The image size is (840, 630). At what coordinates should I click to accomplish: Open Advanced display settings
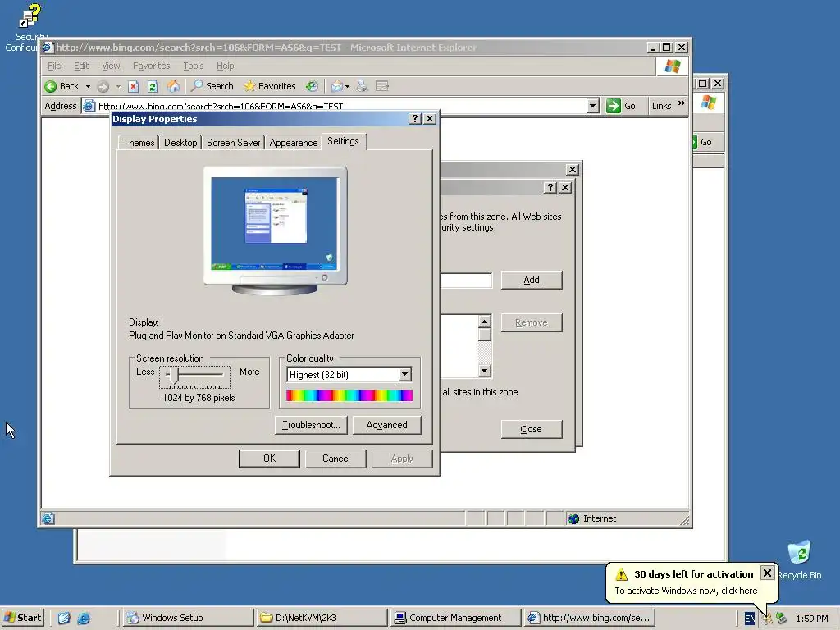pos(387,425)
